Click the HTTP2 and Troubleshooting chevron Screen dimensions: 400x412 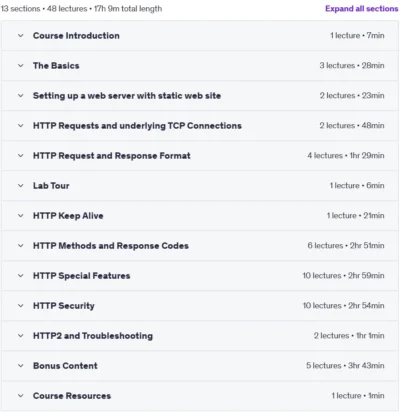pos(21,335)
